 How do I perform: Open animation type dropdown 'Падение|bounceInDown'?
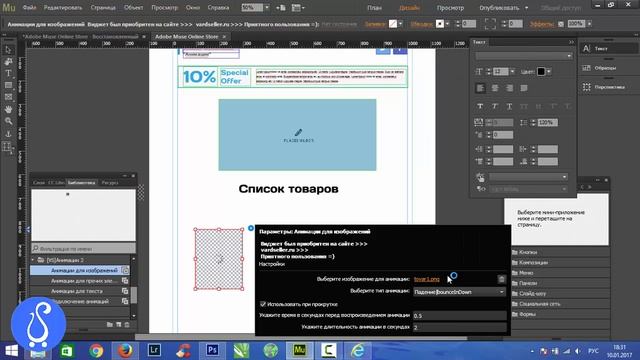click(460, 292)
